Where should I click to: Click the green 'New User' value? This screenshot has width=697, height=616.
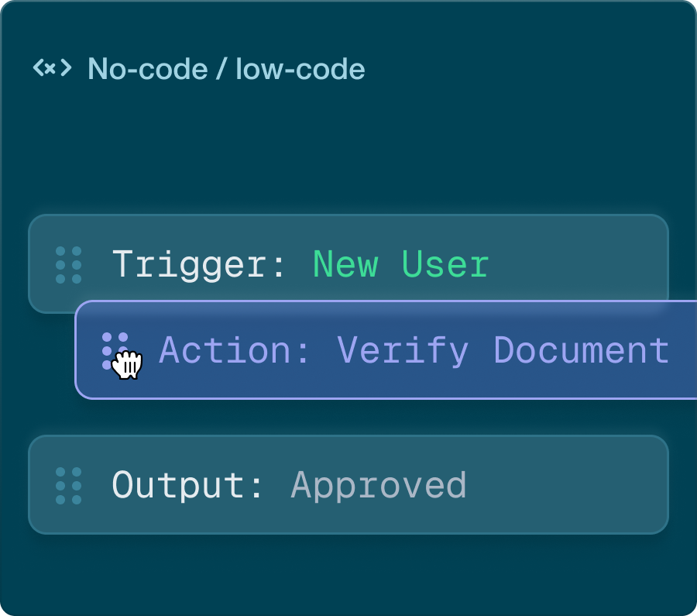point(400,265)
